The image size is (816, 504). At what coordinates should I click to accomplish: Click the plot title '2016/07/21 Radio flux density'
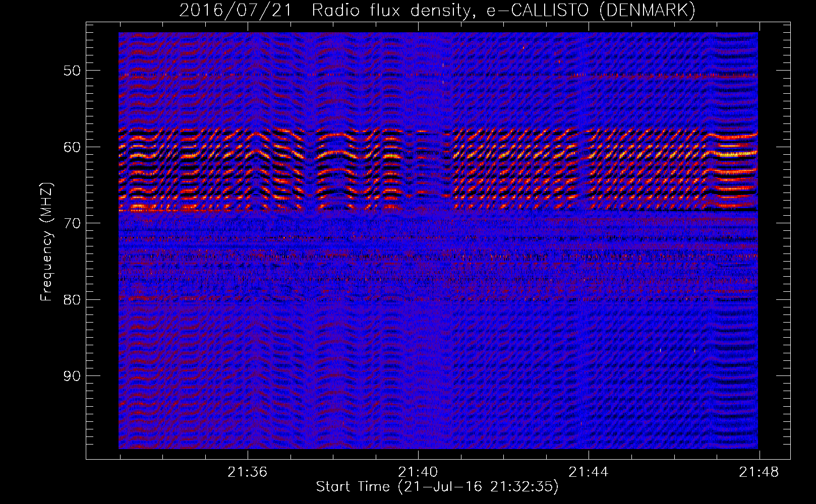point(327,11)
